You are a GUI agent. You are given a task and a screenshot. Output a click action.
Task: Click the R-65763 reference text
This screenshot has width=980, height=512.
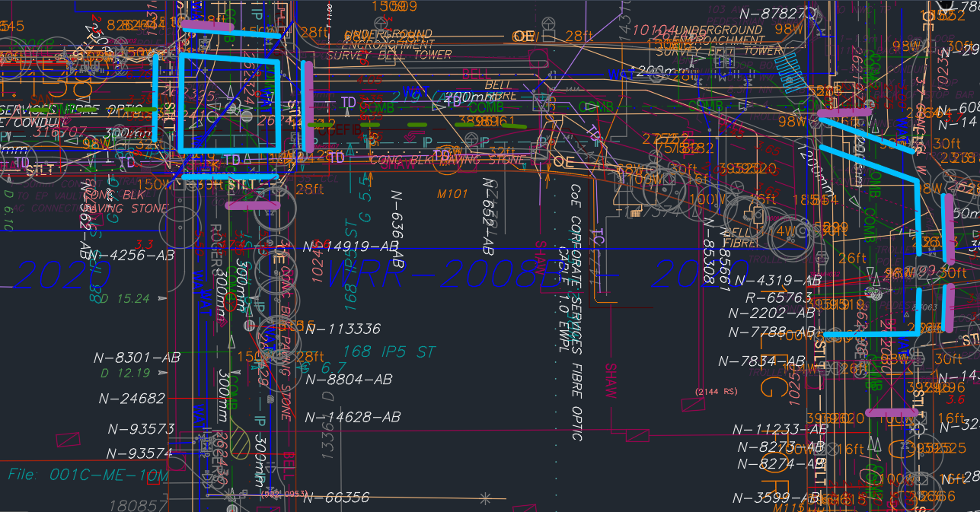pyautogui.click(x=779, y=297)
